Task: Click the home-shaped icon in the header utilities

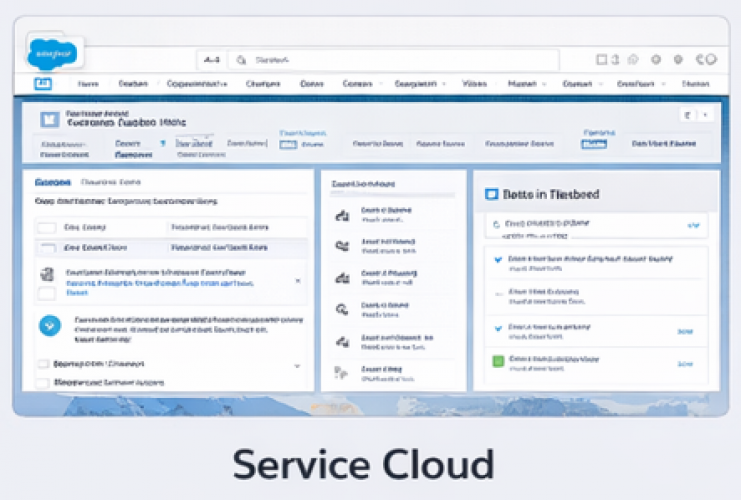Action: point(633,60)
